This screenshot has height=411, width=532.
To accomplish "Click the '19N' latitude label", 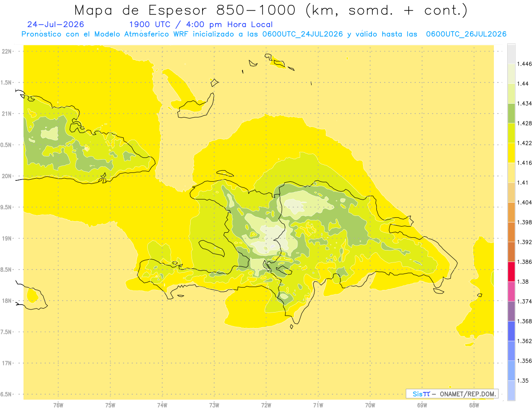I will [7, 239].
